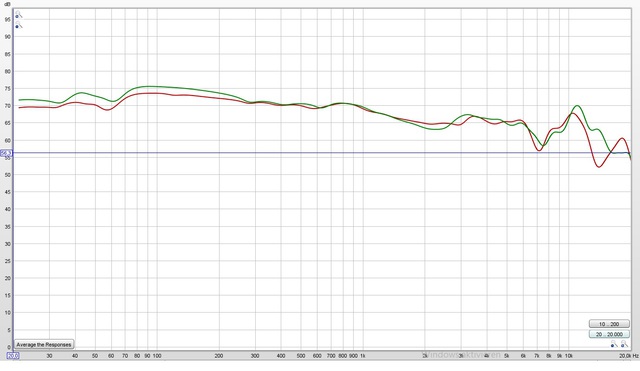Click the 1k frequency axis label

[362, 356]
